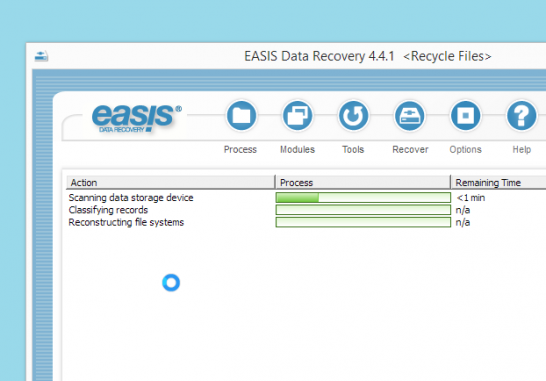Viewport: 546px width, 381px height.
Task: Open the Process folder icon
Action: tap(241, 116)
